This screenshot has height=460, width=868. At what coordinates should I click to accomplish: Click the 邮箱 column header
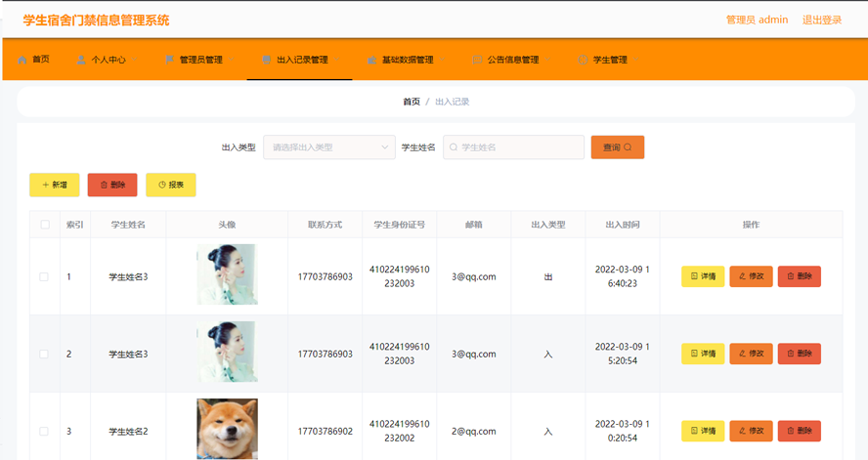coord(474,225)
